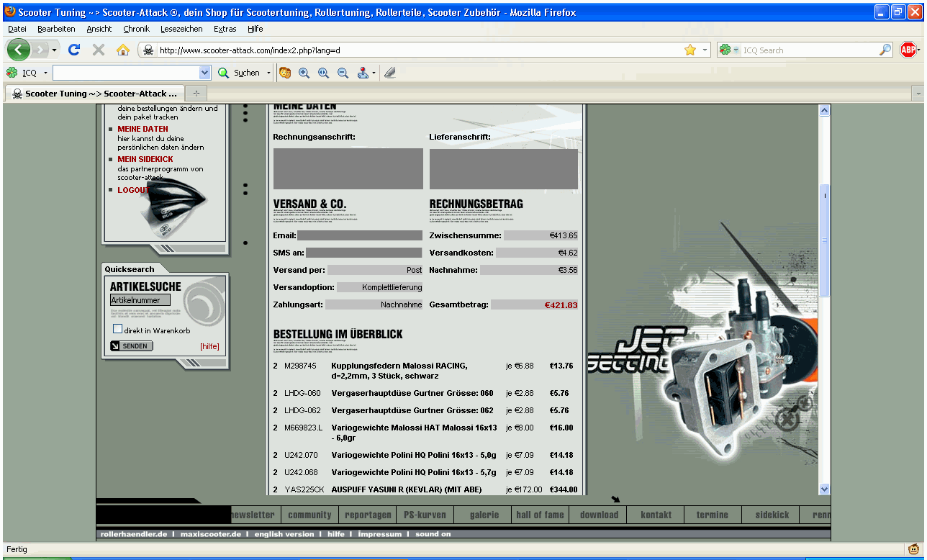Click the skull site icon in address bar
The width and height of the screenshot is (927, 560).
point(148,50)
